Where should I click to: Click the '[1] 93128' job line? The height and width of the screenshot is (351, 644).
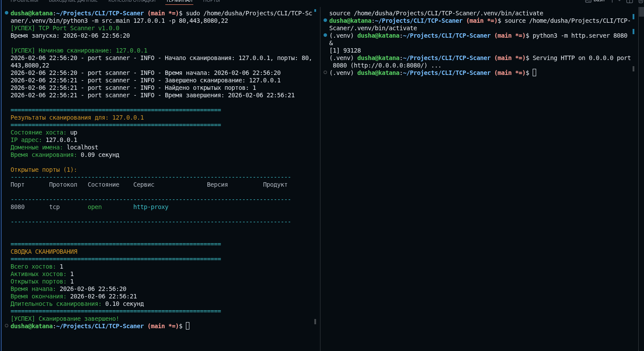[345, 50]
